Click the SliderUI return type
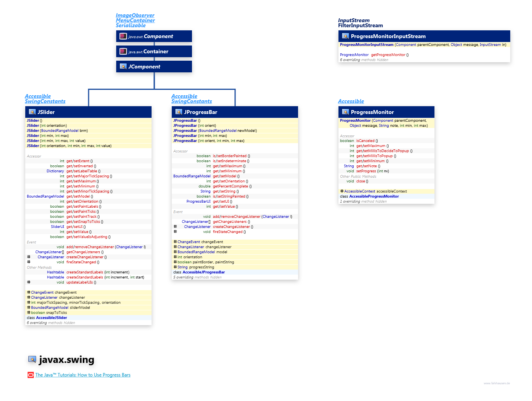The width and height of the screenshot is (532, 401). (x=58, y=227)
